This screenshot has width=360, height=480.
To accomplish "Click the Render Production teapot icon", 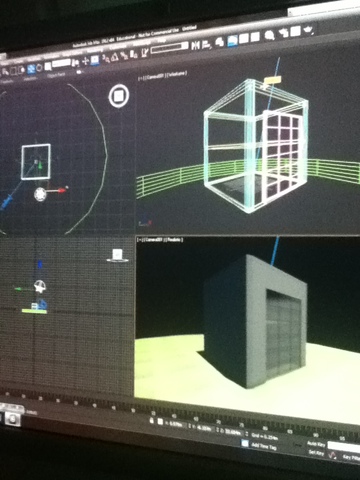I will (x=308, y=30).
